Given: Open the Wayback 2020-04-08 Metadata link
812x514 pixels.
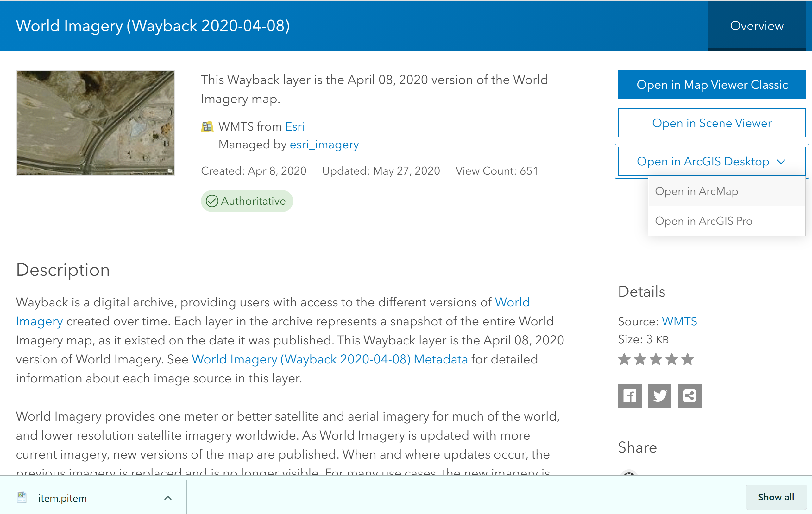Looking at the screenshot, I should (x=330, y=359).
